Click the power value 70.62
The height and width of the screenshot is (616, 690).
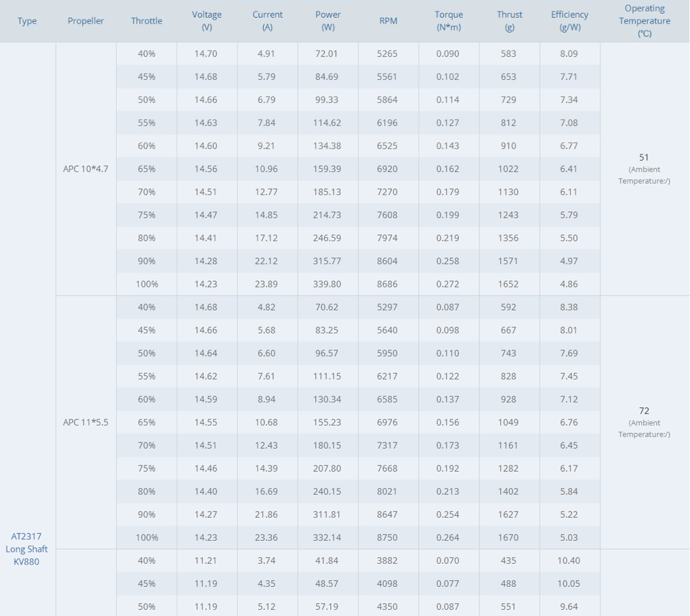pyautogui.click(x=327, y=307)
